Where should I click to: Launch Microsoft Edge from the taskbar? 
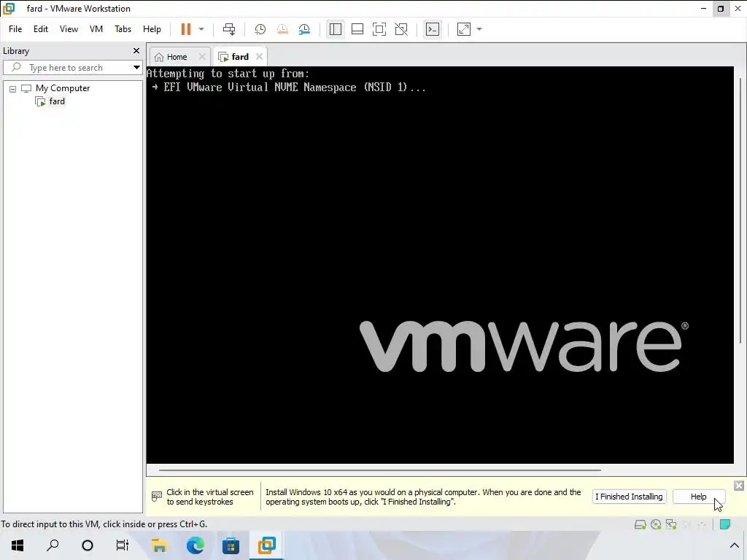click(x=196, y=545)
